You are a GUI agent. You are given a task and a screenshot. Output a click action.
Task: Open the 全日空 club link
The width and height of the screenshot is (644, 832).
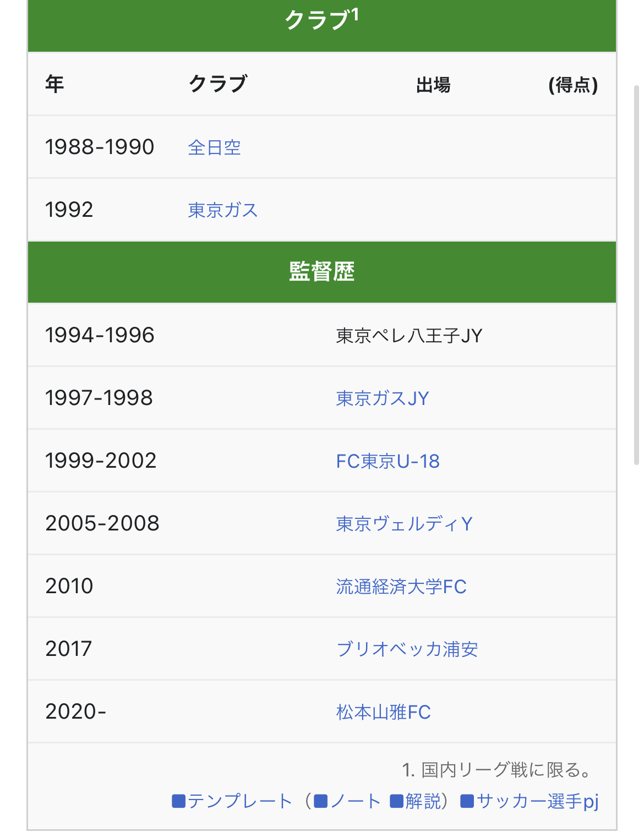pos(215,147)
